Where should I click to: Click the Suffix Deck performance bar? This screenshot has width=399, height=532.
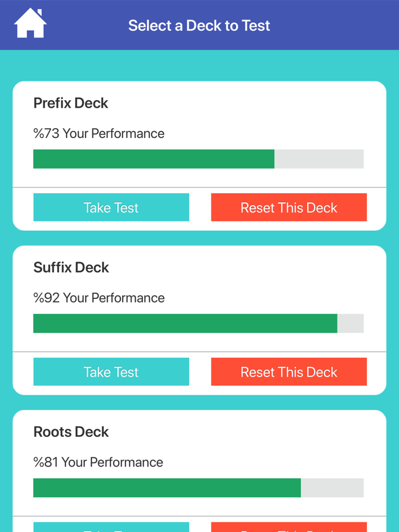tap(198, 324)
